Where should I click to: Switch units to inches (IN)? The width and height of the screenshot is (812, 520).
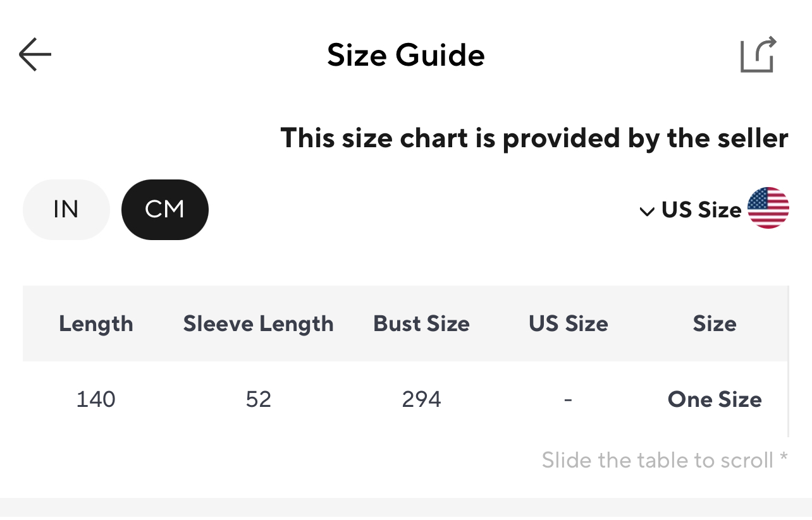(x=66, y=209)
